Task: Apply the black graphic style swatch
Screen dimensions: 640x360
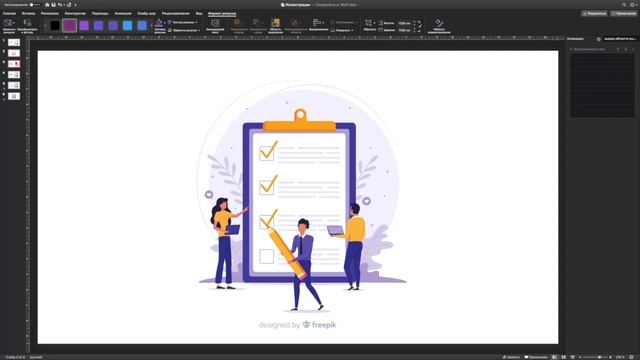Action: [x=55, y=25]
